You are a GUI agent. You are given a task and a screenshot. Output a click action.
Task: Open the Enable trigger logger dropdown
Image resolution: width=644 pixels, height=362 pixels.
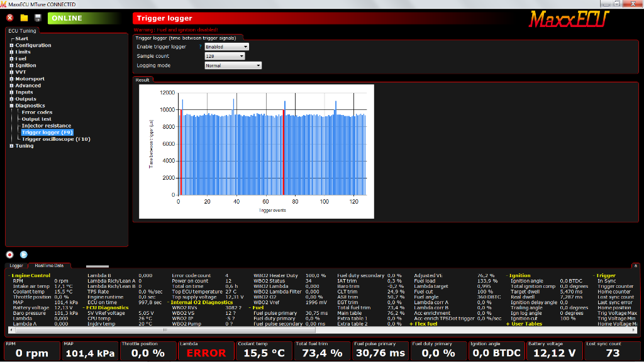pos(226,47)
